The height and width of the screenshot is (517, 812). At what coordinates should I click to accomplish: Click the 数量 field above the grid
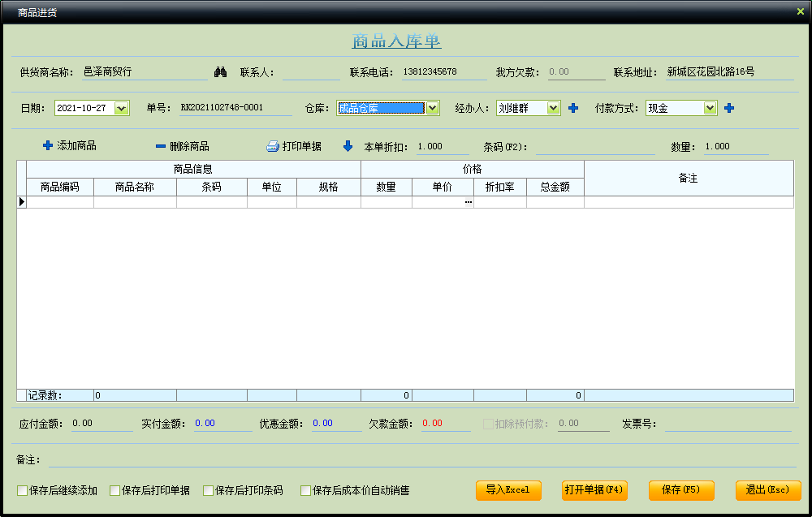[736, 146]
